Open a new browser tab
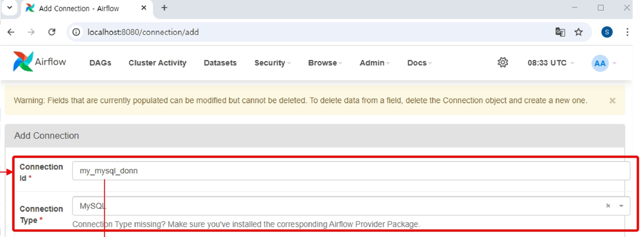Viewport: 644px width, 237px height. coord(164,8)
